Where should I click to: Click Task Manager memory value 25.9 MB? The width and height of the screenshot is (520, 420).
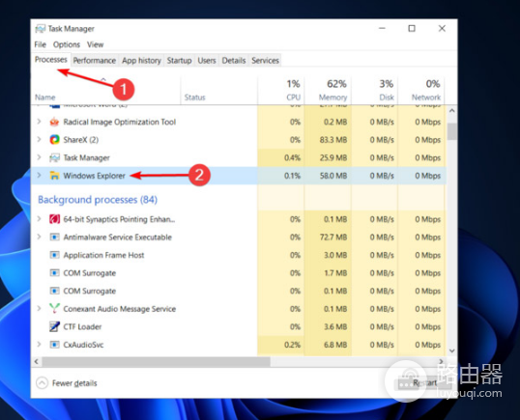click(333, 157)
